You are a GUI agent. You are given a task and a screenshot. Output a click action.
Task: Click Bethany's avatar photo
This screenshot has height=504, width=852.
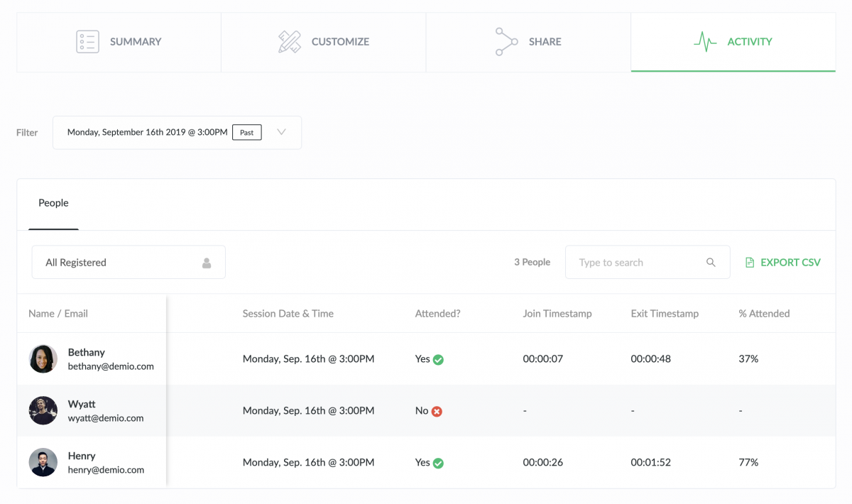coord(43,359)
